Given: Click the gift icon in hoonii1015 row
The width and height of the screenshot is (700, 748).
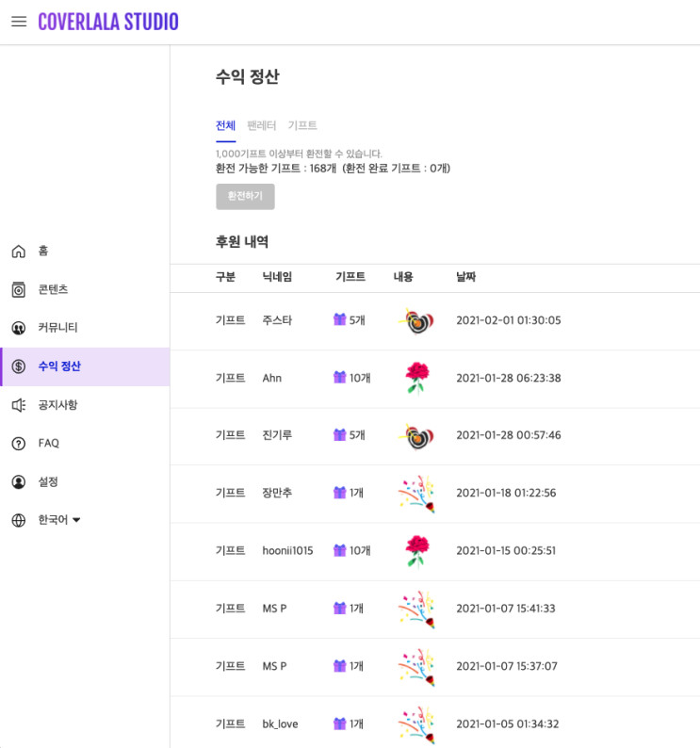Looking at the screenshot, I should tap(339, 550).
